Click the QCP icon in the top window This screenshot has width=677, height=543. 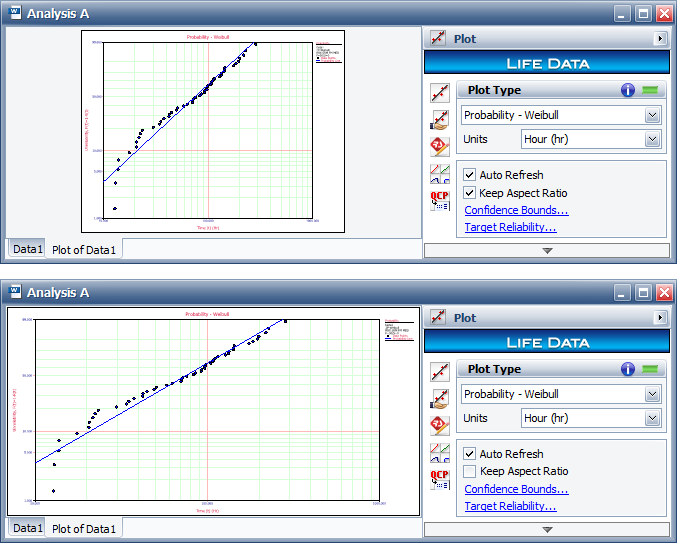pyautogui.click(x=440, y=200)
